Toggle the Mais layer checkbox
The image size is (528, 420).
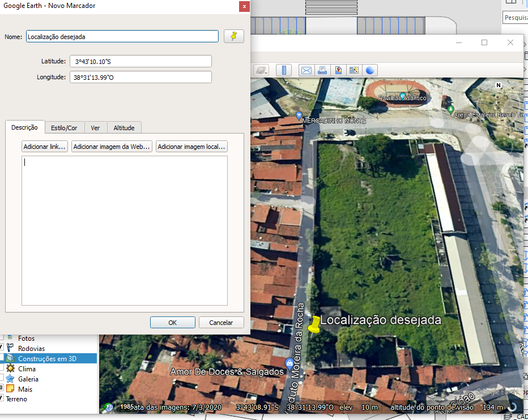[2, 388]
